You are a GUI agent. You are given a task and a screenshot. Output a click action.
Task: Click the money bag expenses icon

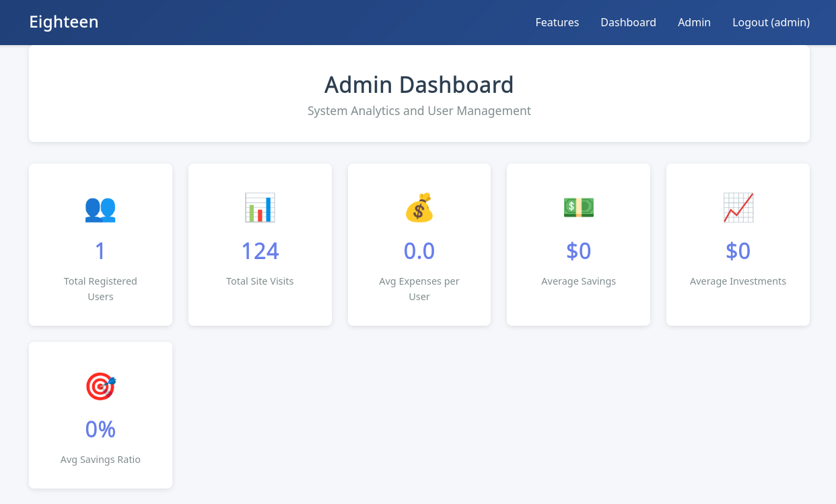[x=419, y=208]
